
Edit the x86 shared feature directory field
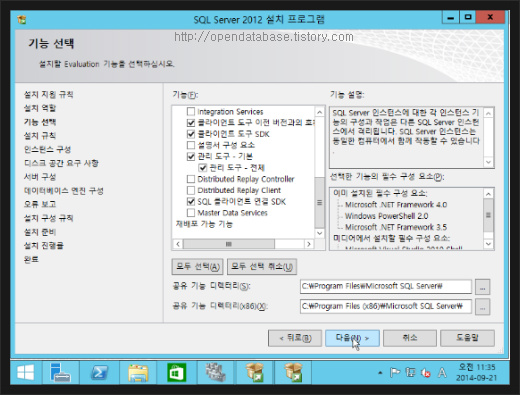(386, 306)
